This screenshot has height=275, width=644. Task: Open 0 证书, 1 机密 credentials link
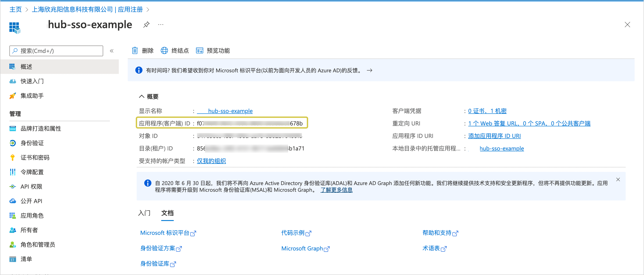tap(487, 111)
